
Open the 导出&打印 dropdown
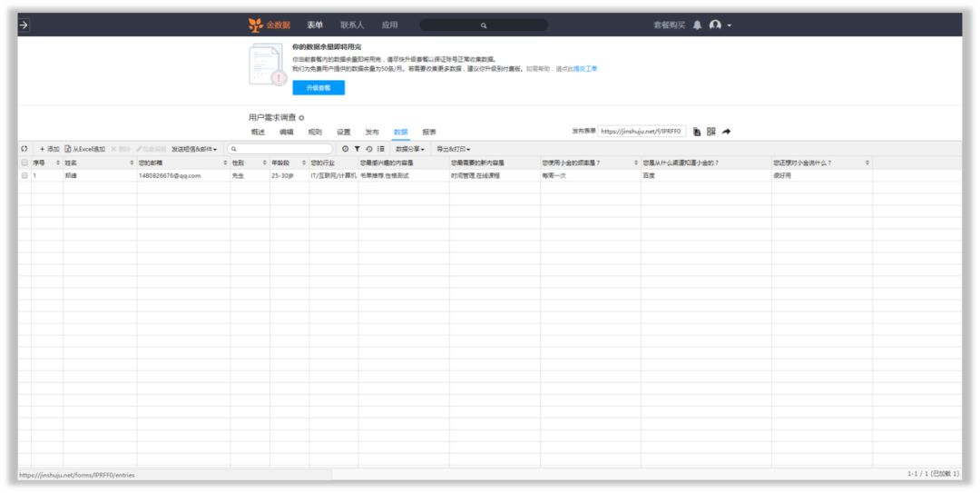(x=453, y=149)
